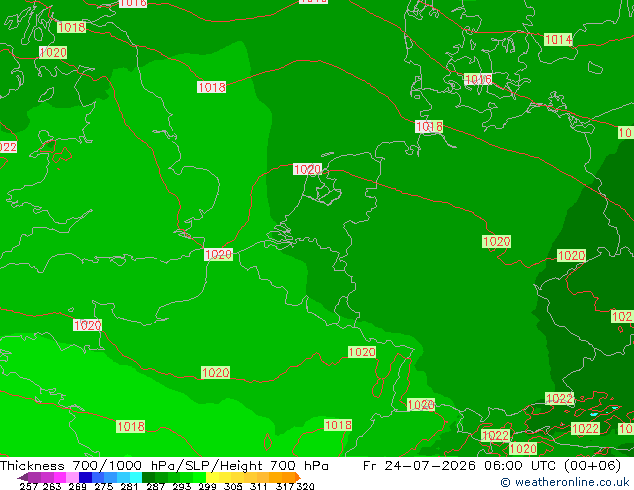Click the purple arrow start of the color scale
The width and height of the screenshot is (634, 490).
23,477
